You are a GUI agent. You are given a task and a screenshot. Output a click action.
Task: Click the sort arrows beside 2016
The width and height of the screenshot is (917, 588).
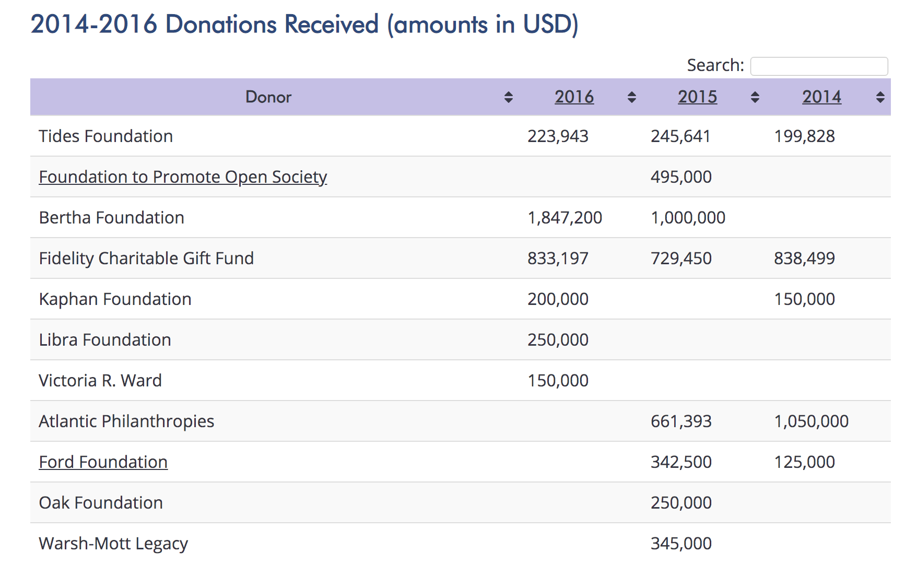[631, 97]
